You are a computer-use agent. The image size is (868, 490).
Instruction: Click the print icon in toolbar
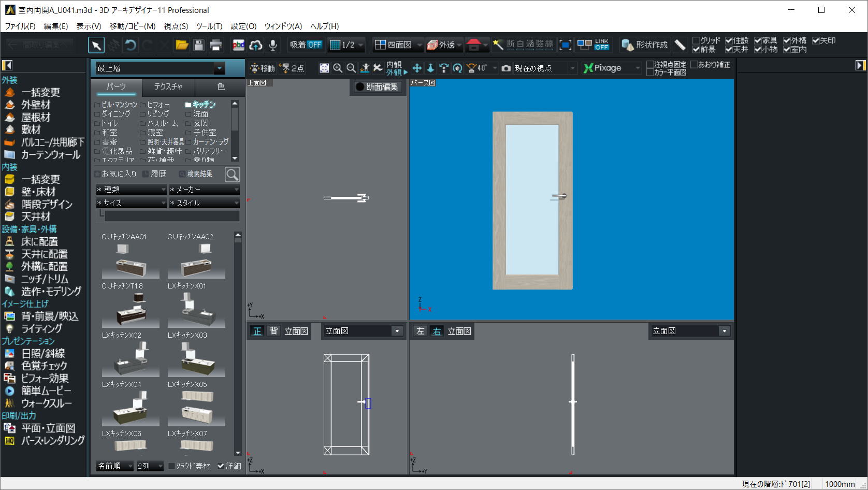(x=216, y=45)
